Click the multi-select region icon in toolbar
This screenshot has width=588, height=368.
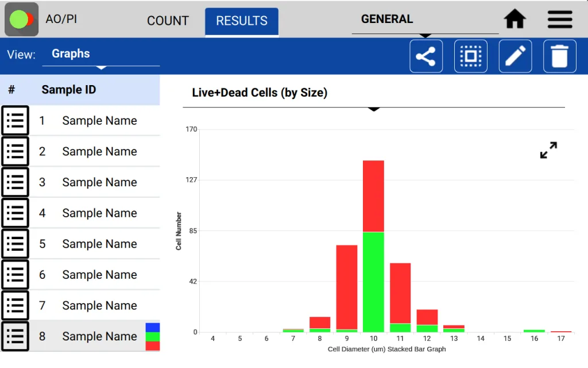click(471, 56)
